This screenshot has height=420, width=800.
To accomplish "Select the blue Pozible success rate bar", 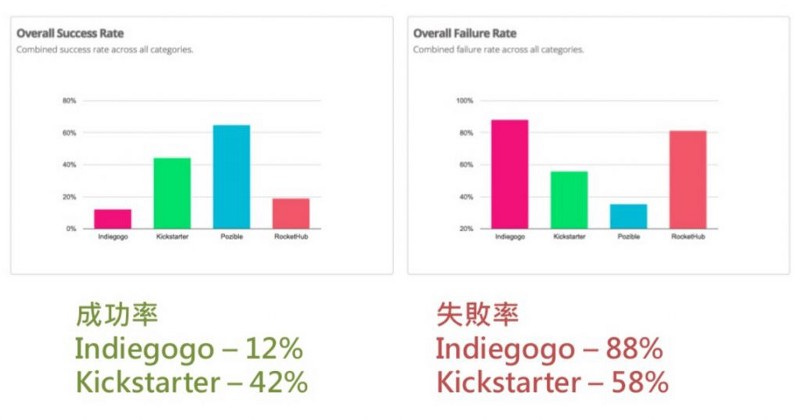I will point(232,177).
